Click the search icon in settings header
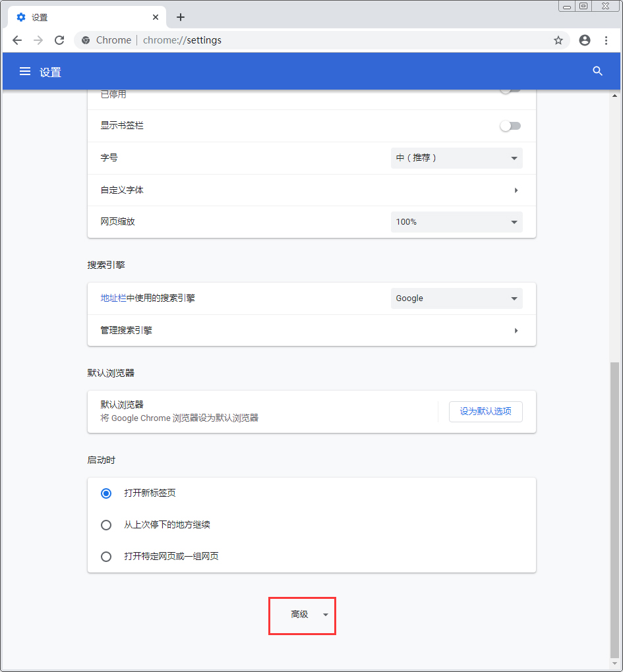The width and height of the screenshot is (623, 672). click(597, 71)
